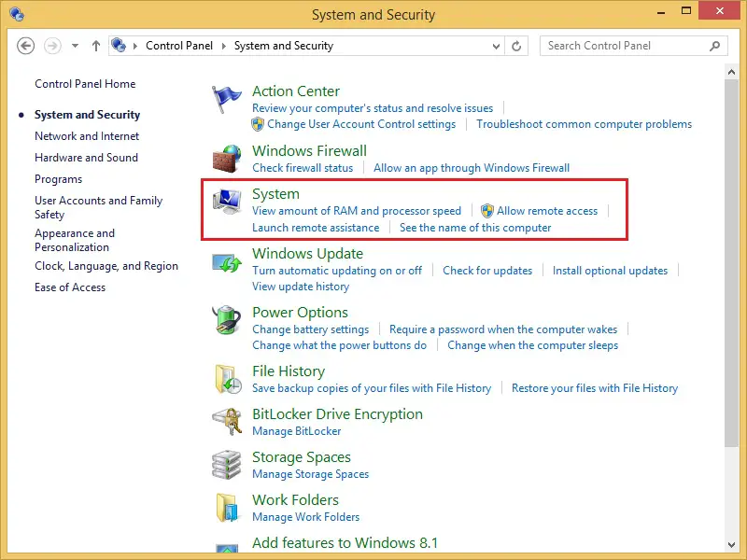Screen dimensions: 747x560
Task: Click the Up one level arrow
Action: click(x=96, y=46)
